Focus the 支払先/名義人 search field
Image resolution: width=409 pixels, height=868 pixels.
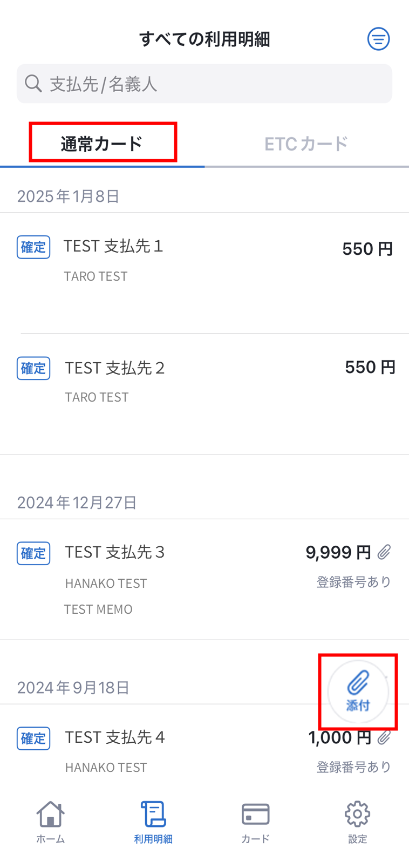point(204,84)
